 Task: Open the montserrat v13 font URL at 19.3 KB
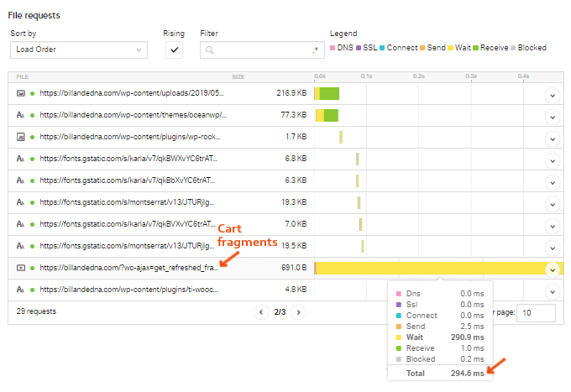click(x=132, y=202)
